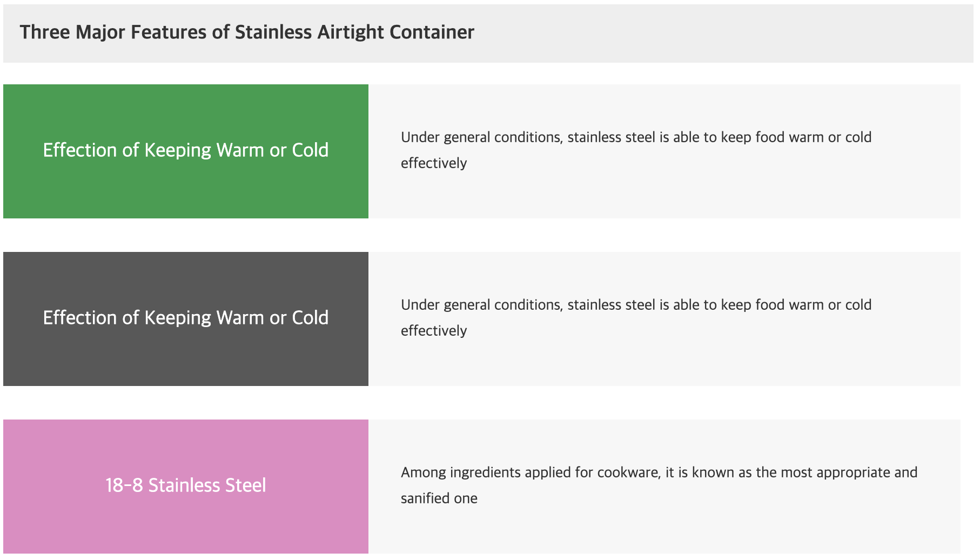Click the word "effectively" in the green row
This screenshot has height=559, width=980.
(433, 163)
